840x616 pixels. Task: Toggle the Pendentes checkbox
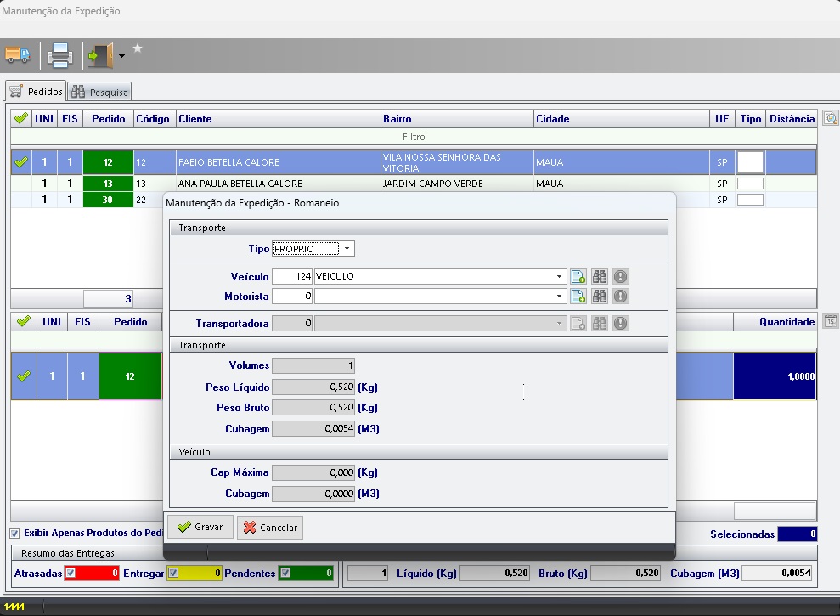click(x=285, y=574)
